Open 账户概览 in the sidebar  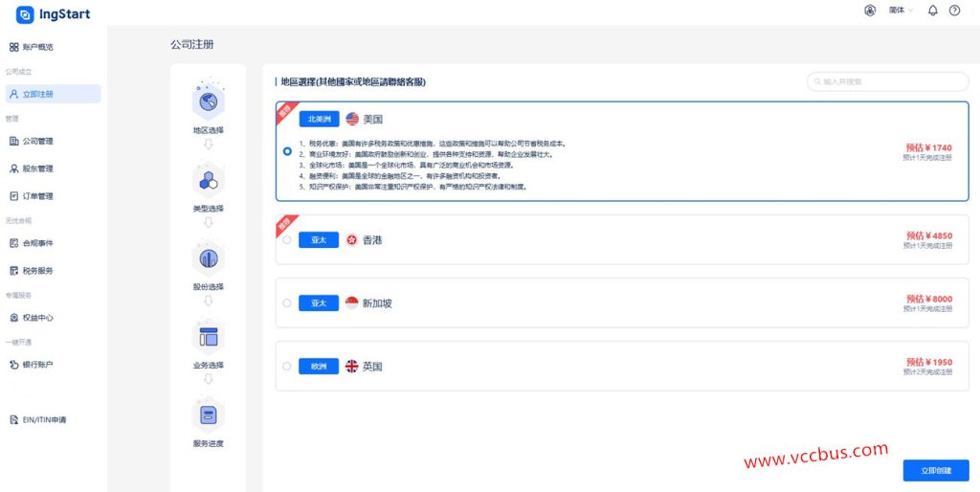pos(38,47)
